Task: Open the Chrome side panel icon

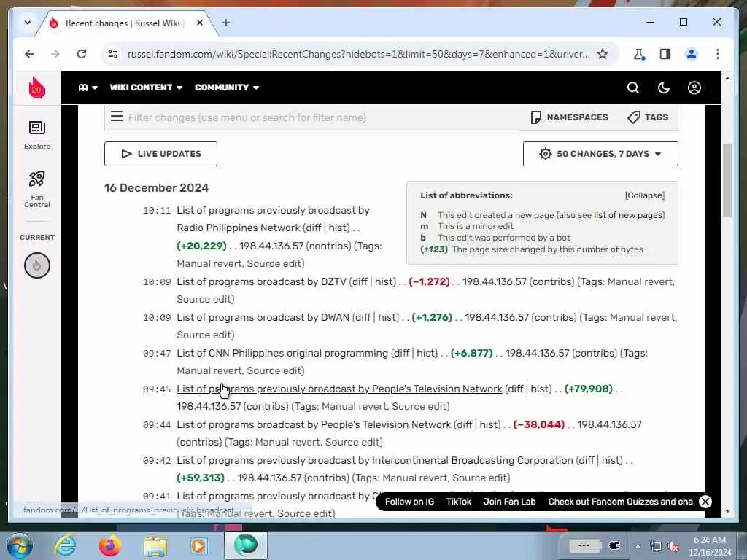Action: pyautogui.click(x=665, y=54)
